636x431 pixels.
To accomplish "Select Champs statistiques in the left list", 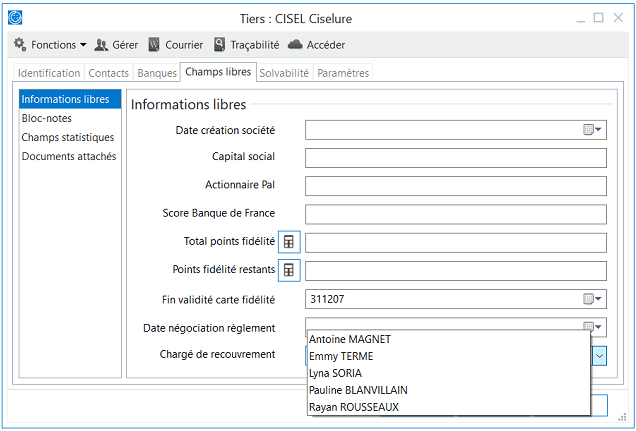I will [68, 137].
